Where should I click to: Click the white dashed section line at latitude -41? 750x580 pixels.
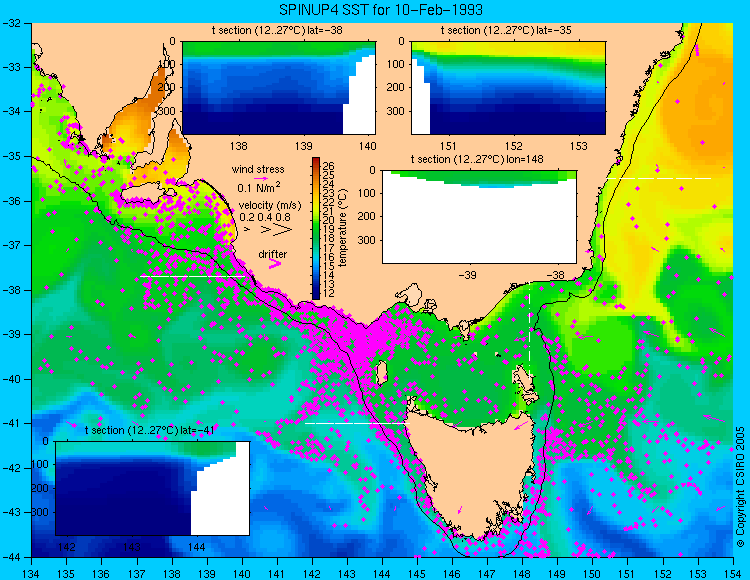357,423
